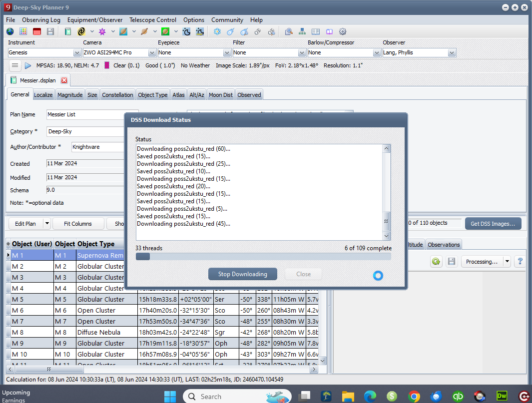Click the colored grid icon in the toolbar
The height and width of the screenshot is (403, 532).
pyautogui.click(x=23, y=31)
